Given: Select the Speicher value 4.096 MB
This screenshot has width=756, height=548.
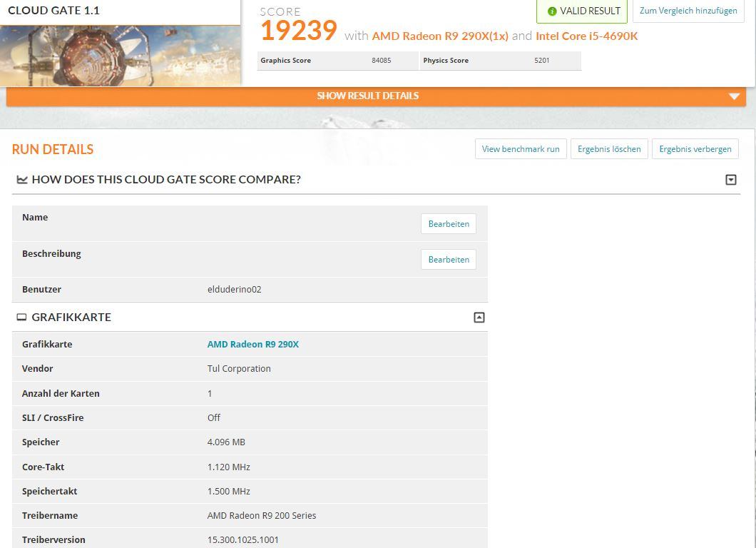Looking at the screenshot, I should pyautogui.click(x=226, y=442).
